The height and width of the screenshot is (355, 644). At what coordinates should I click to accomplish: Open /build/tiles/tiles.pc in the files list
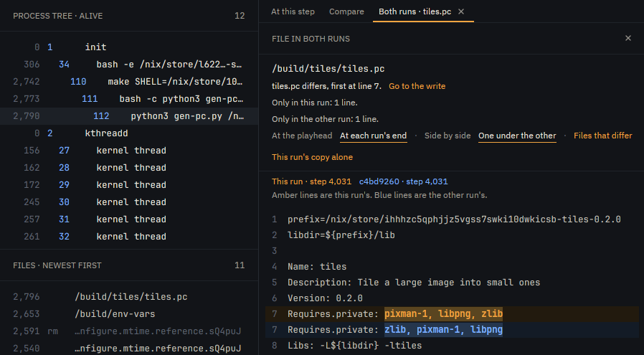coord(129,297)
